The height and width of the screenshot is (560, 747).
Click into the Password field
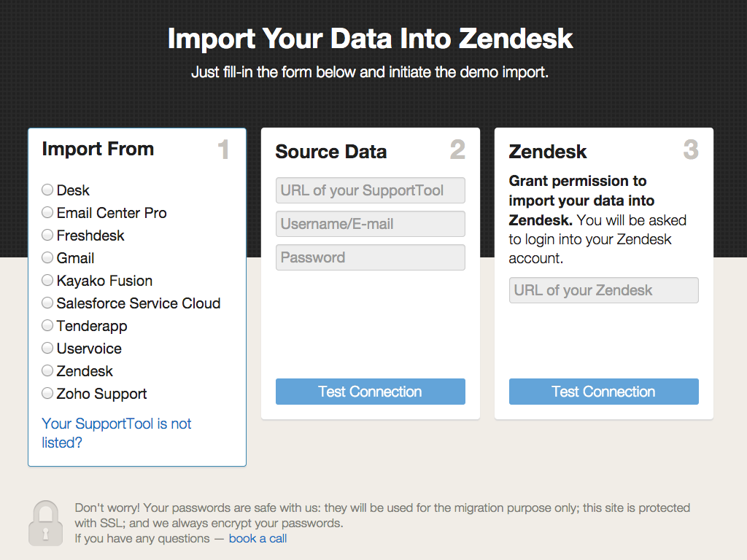click(x=370, y=257)
